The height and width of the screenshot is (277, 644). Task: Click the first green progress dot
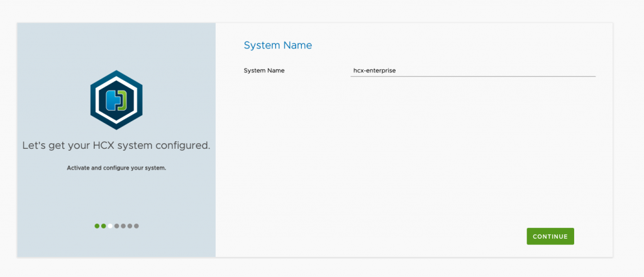[x=97, y=226]
